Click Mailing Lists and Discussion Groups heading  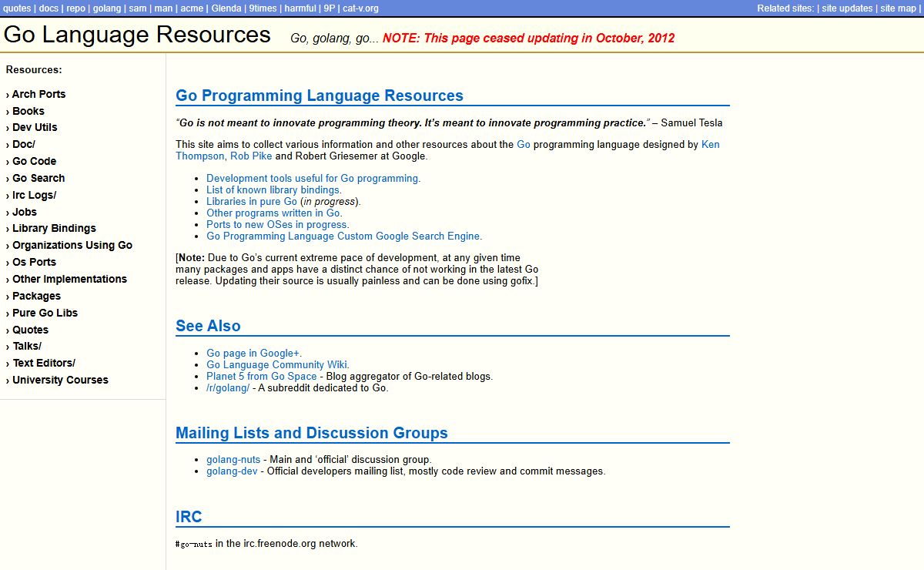(x=312, y=433)
